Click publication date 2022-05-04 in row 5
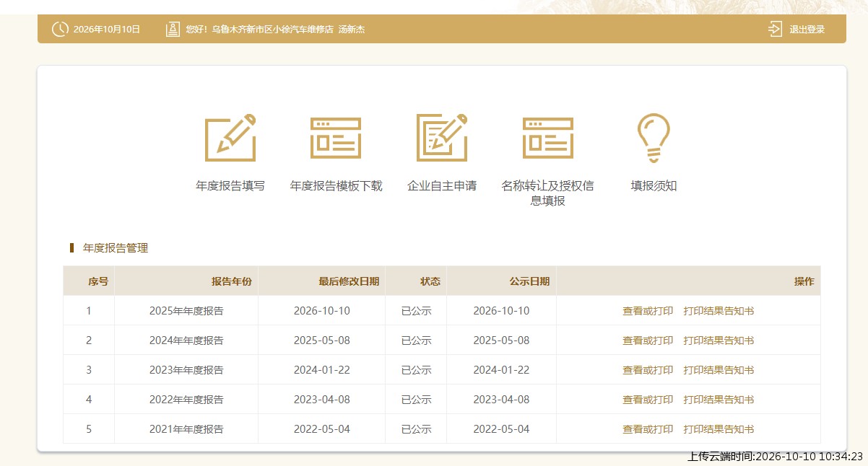Screen dimensions: 868x466 pos(501,429)
